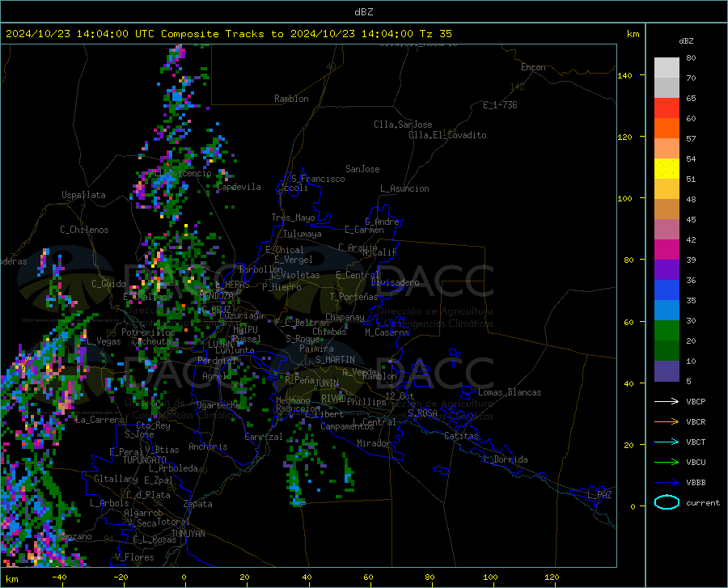Screen dimensions: 728x588
Task: Click the L_PAZ map label
Action: pos(599,495)
